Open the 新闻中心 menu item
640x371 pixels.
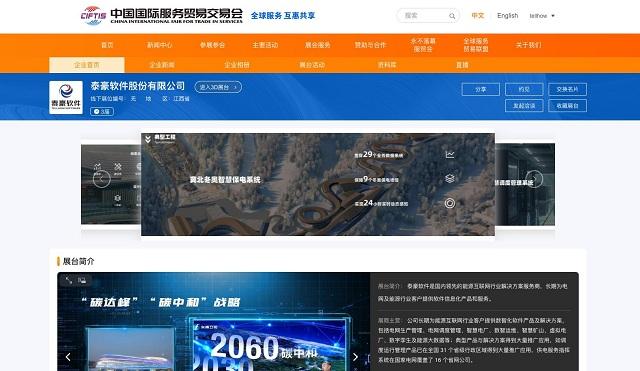[160, 45]
